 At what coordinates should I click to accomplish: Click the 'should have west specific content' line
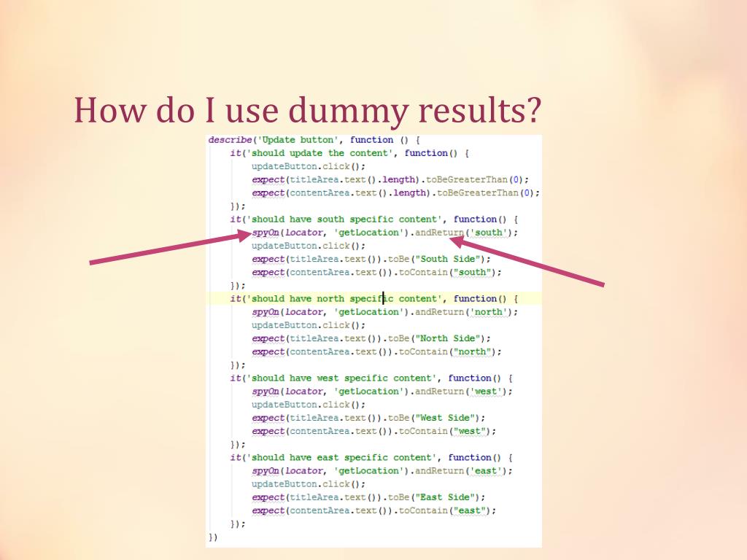pos(371,378)
